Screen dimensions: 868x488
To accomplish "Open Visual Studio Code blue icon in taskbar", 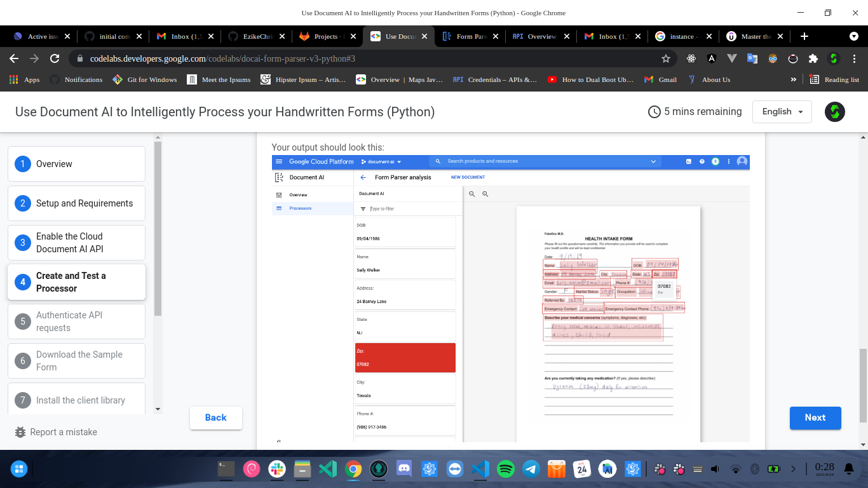I will [x=480, y=470].
